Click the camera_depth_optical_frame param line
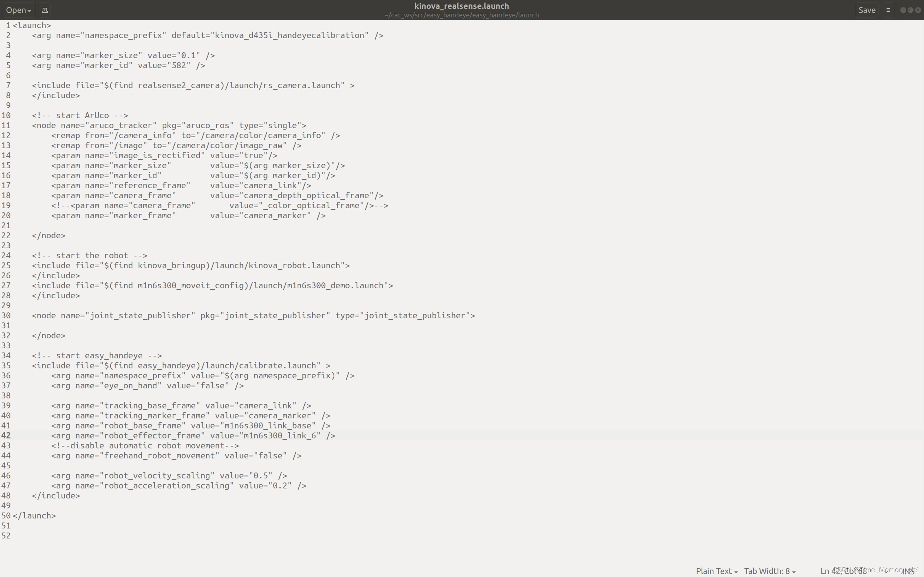Viewport: 924px width, 577px height. click(217, 195)
